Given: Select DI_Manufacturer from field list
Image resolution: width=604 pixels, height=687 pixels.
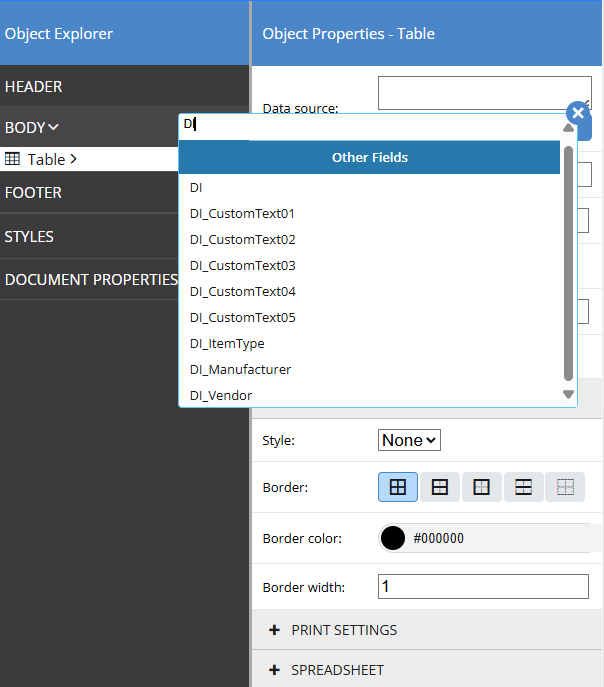Looking at the screenshot, I should 240,369.
